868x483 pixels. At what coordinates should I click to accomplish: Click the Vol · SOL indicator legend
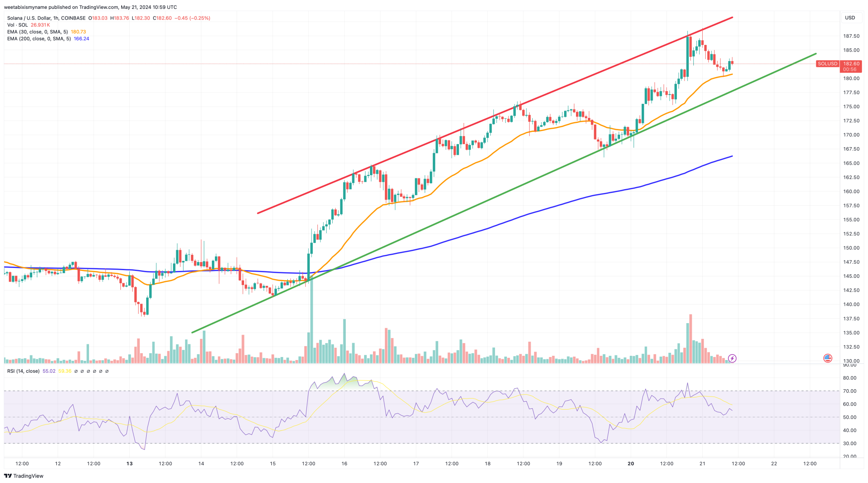[x=17, y=25]
